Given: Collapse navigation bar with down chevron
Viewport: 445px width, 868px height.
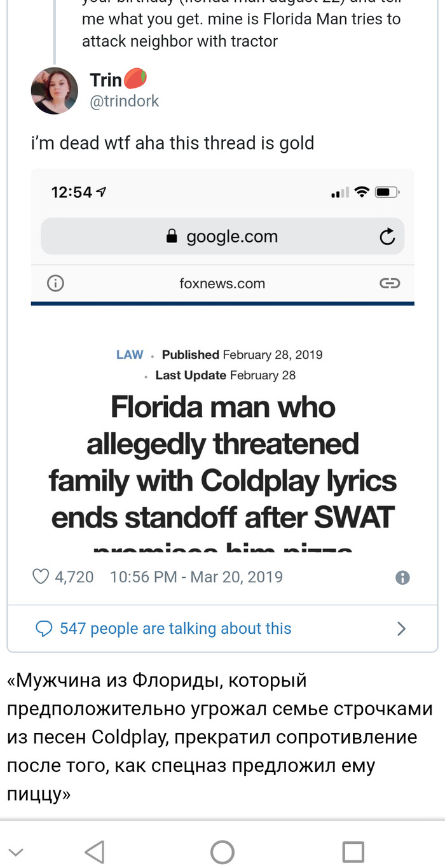Looking at the screenshot, I should [17, 852].
